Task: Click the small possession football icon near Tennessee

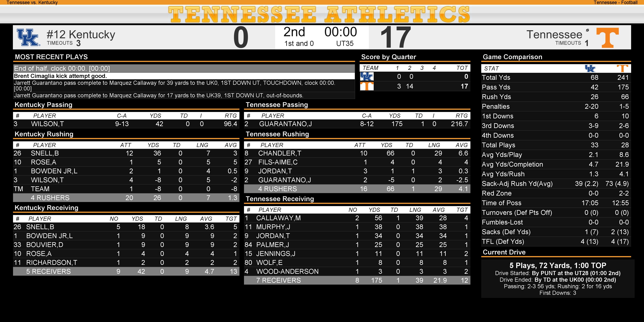Action: click(588, 30)
